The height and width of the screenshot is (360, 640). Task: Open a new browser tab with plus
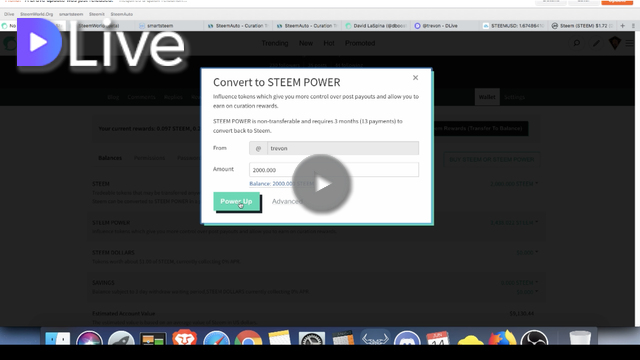[622, 26]
